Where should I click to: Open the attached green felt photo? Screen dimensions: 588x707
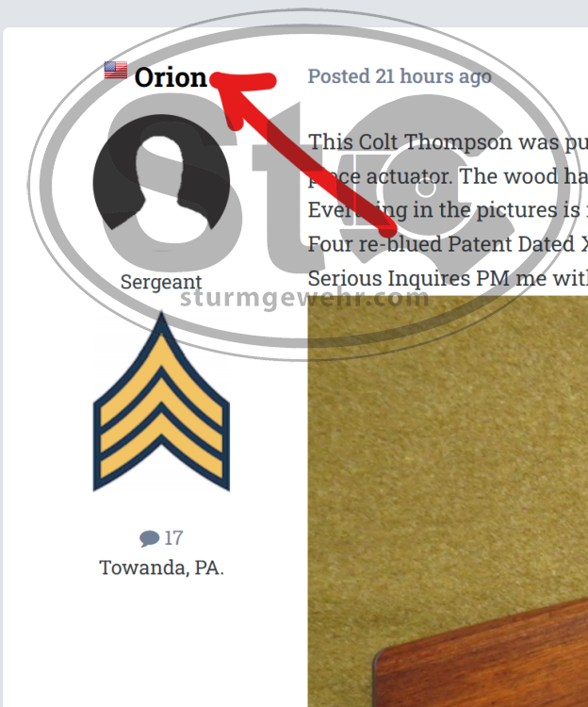[448, 501]
